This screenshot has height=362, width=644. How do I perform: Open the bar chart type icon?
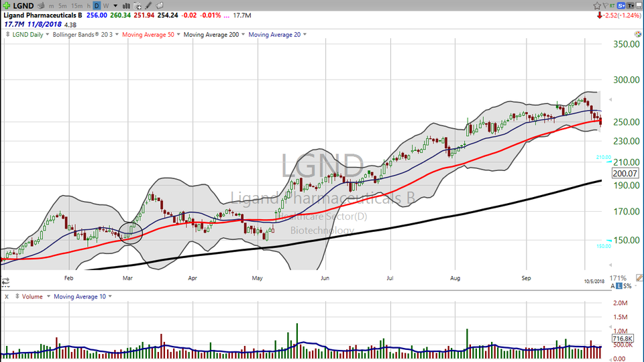[127, 5]
